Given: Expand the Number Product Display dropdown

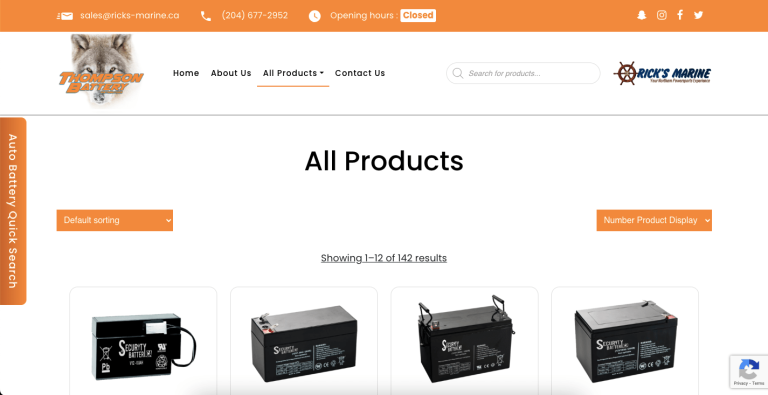Looking at the screenshot, I should click(654, 221).
